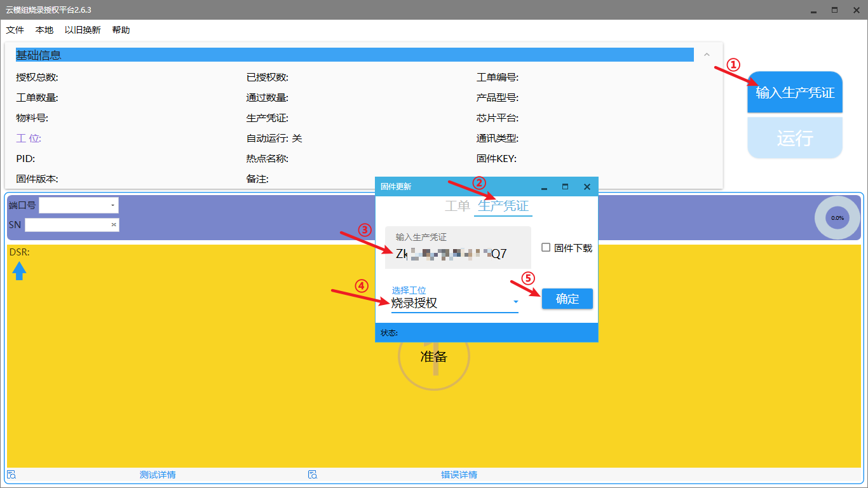Click the 输入生产凭证 button

(795, 92)
